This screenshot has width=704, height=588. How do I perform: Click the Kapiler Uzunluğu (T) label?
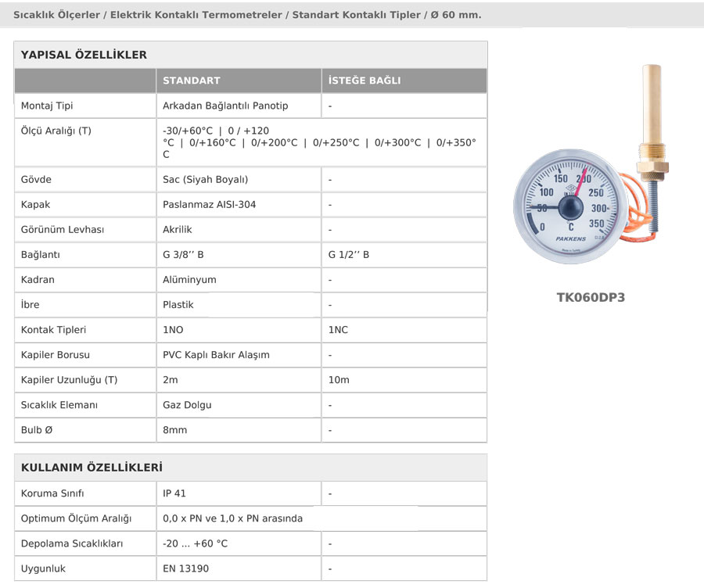click(x=69, y=380)
